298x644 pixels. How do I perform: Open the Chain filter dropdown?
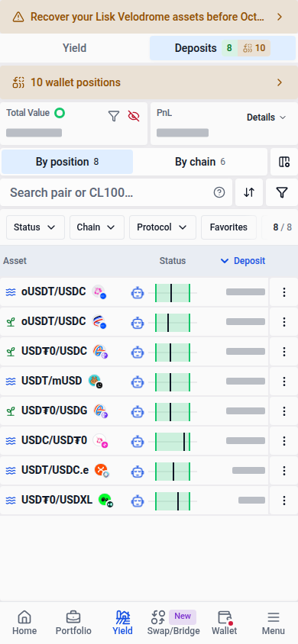[x=97, y=227]
